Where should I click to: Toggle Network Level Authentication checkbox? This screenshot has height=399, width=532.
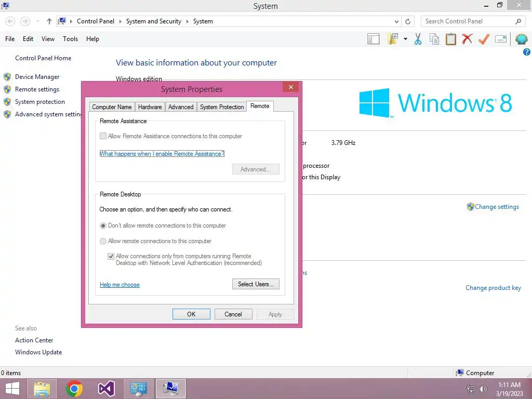[111, 256]
